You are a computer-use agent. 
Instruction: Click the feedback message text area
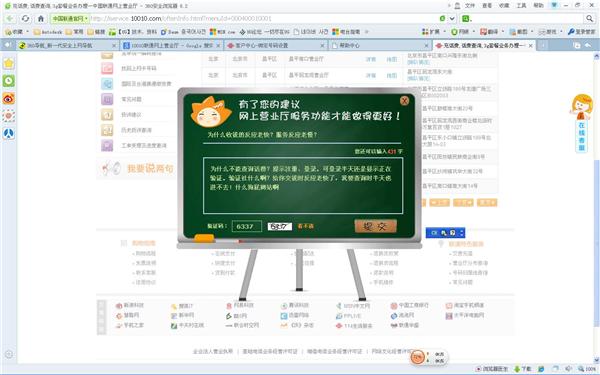(x=303, y=186)
